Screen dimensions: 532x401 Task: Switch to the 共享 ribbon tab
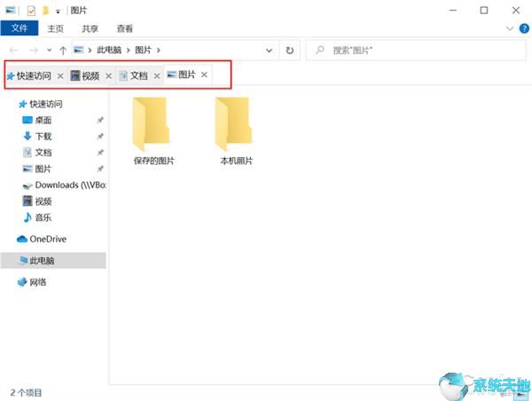pos(90,28)
